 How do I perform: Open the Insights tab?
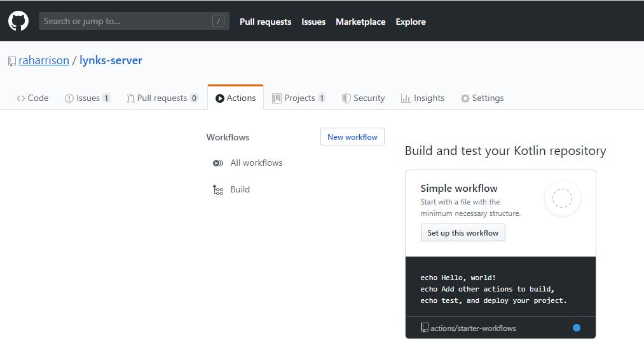[x=423, y=98]
